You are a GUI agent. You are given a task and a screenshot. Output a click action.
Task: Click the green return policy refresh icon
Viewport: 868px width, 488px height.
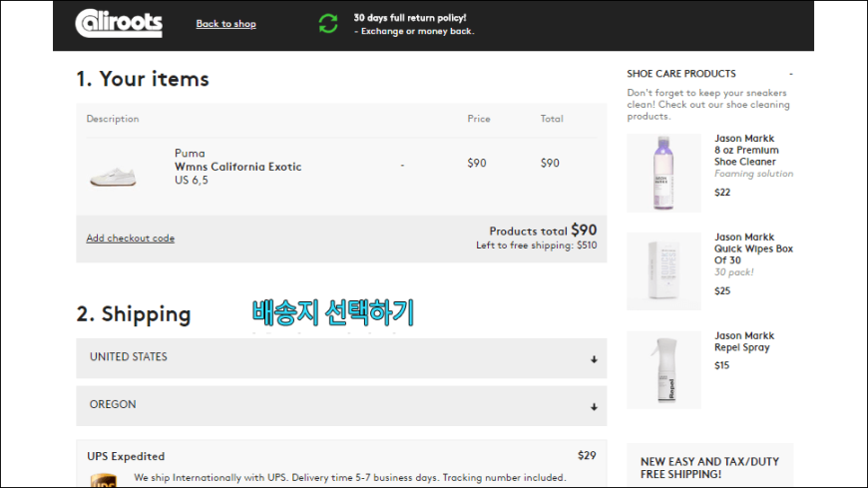click(328, 24)
